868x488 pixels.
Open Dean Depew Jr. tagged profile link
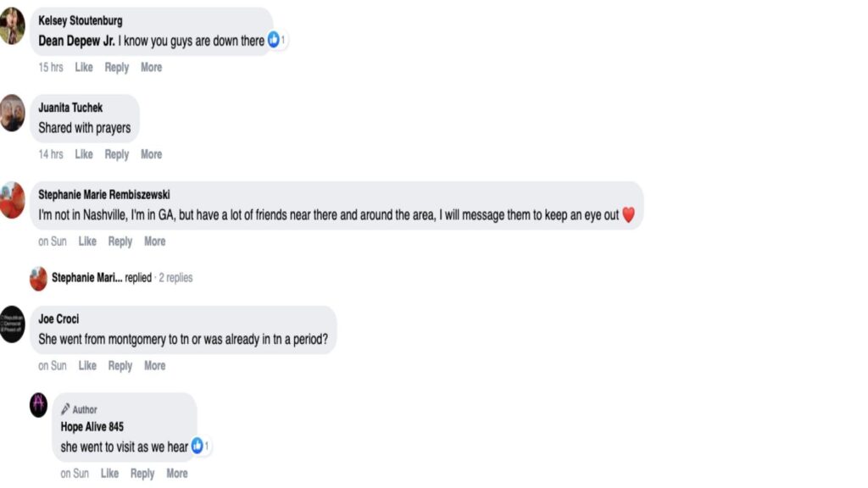(76, 41)
